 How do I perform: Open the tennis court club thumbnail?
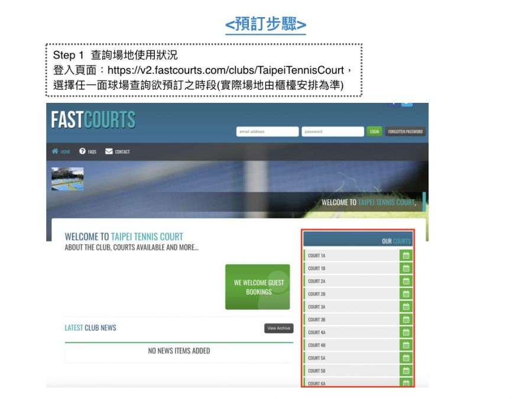tap(67, 179)
